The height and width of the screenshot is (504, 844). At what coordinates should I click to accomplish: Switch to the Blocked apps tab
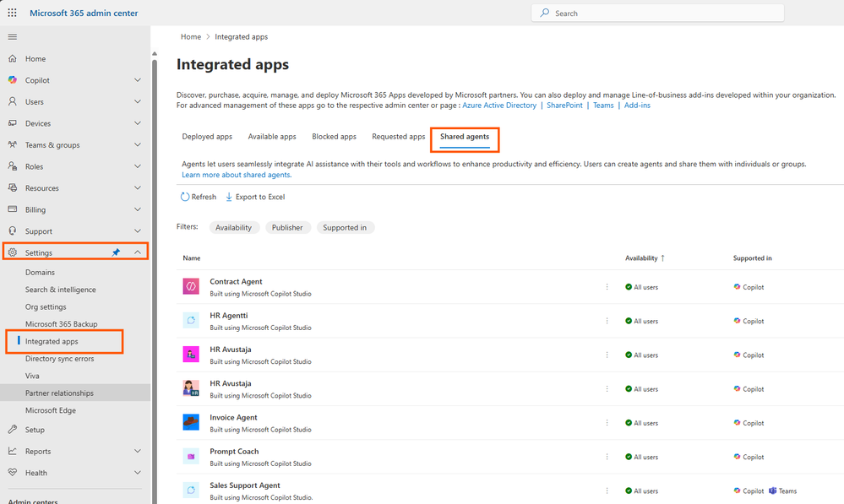pos(334,137)
